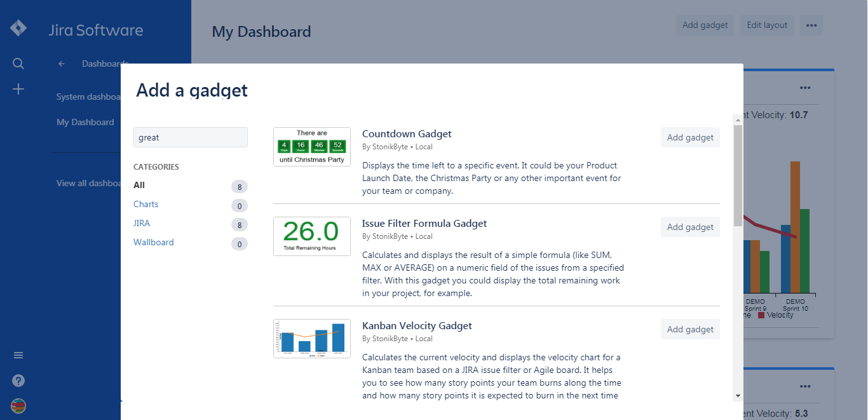Open the search icon in sidebar

coord(18,64)
